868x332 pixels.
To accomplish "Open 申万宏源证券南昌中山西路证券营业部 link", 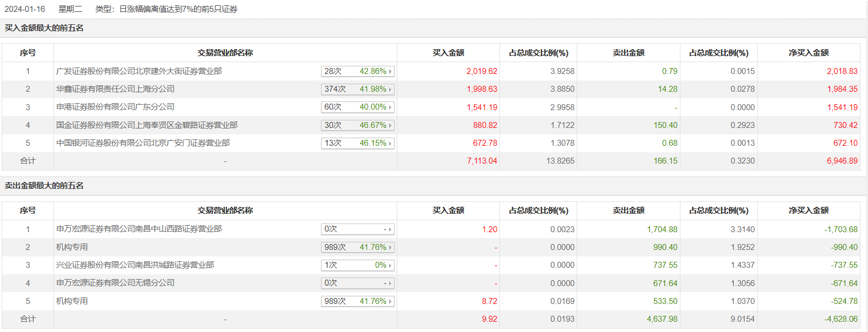I will coord(139,229).
